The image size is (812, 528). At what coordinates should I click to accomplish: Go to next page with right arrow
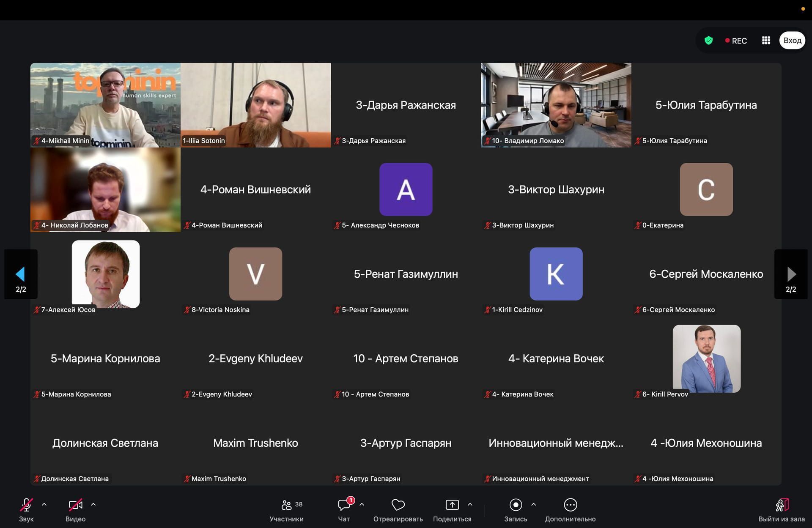pos(791,274)
